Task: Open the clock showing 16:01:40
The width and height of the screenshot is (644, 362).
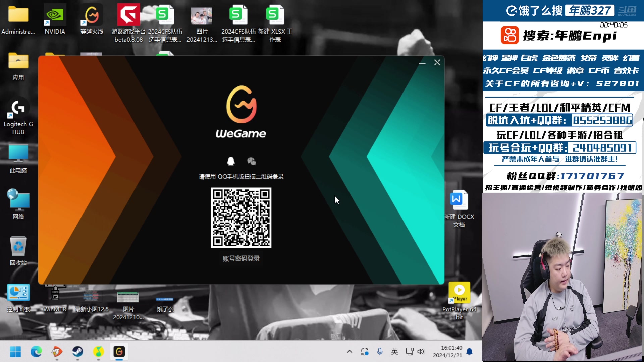Action: 447,351
